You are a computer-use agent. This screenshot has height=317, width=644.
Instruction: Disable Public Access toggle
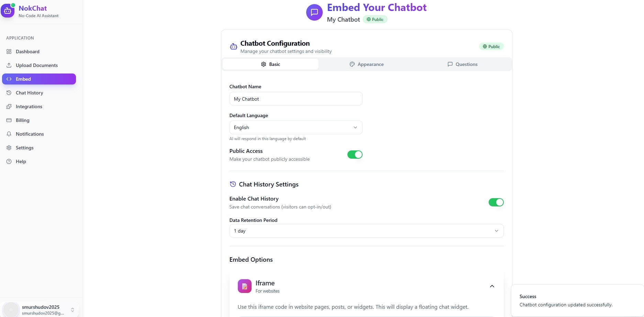[355, 155]
